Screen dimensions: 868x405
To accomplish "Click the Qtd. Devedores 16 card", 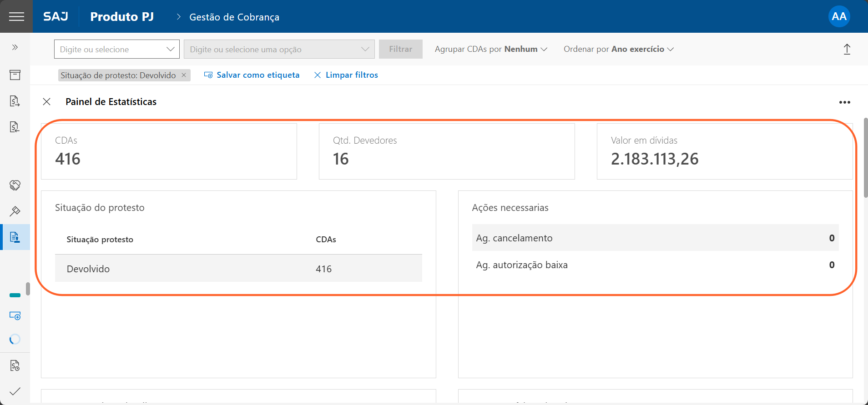I will (447, 151).
